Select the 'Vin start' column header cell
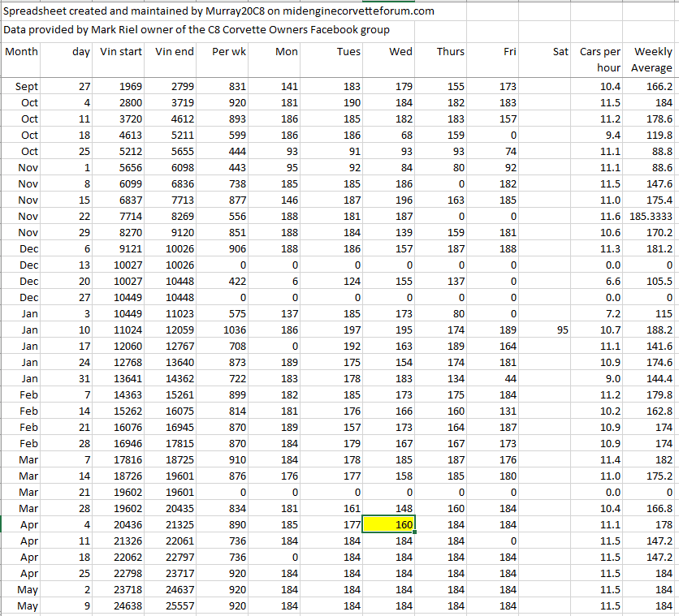679x616 pixels. click(119, 52)
